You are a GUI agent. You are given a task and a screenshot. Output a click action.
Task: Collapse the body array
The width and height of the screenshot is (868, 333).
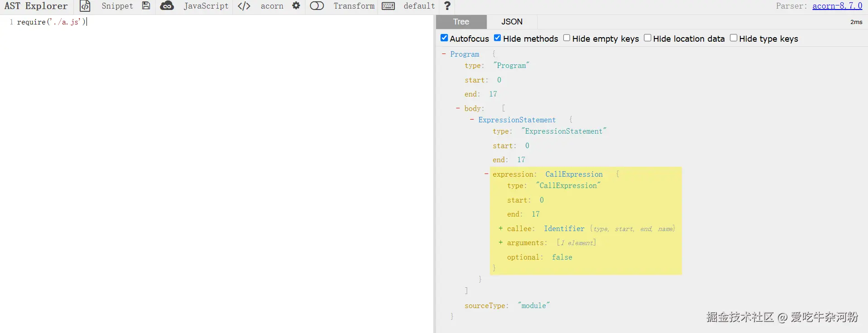[x=458, y=108]
